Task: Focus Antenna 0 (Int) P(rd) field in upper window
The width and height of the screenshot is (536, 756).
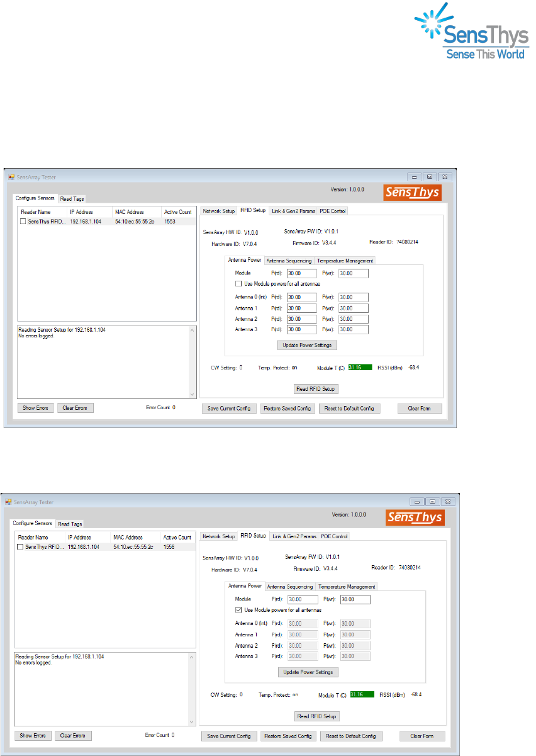Action: pyautogui.click(x=302, y=297)
